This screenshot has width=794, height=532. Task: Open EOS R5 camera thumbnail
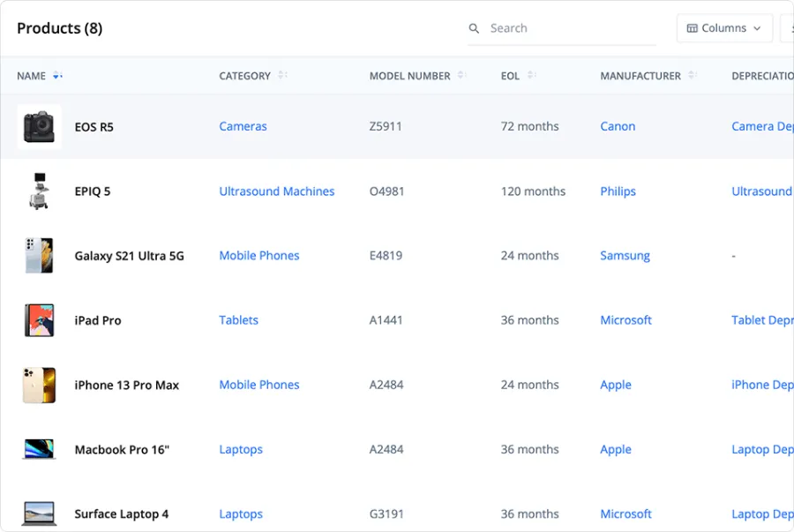click(40, 126)
